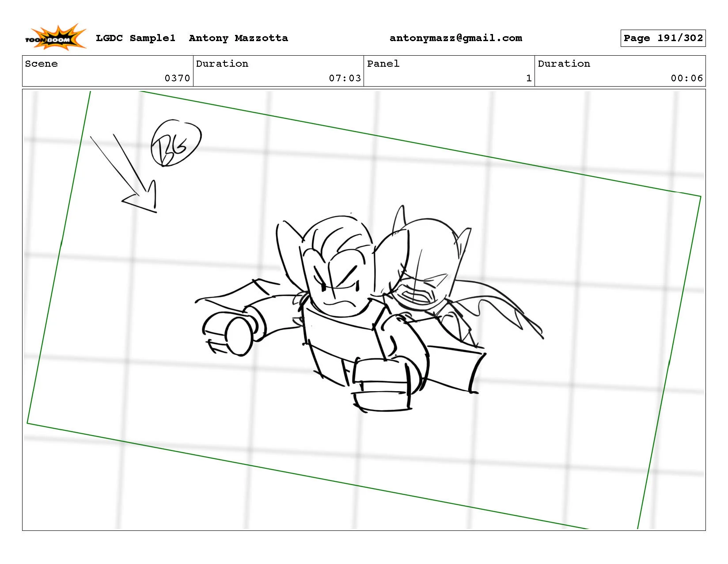Viewport: 728px width, 564px height.
Task: Click the 'Panel' header label
Action: click(x=383, y=64)
